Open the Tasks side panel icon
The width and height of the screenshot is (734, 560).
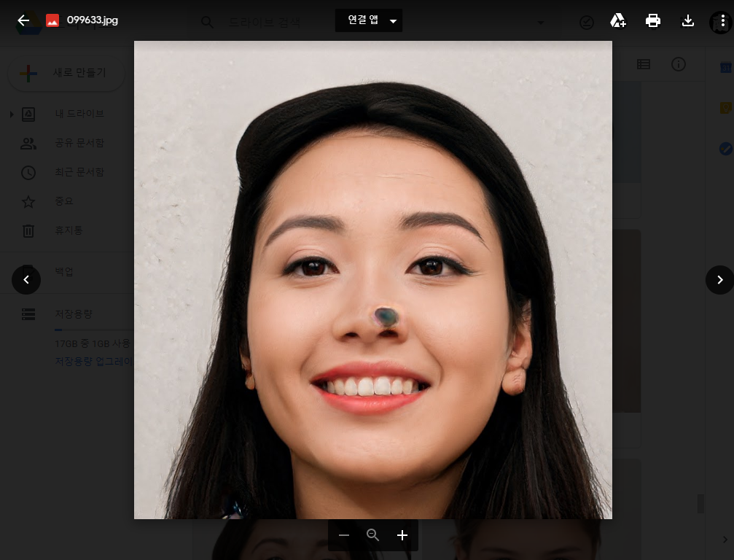(725, 149)
